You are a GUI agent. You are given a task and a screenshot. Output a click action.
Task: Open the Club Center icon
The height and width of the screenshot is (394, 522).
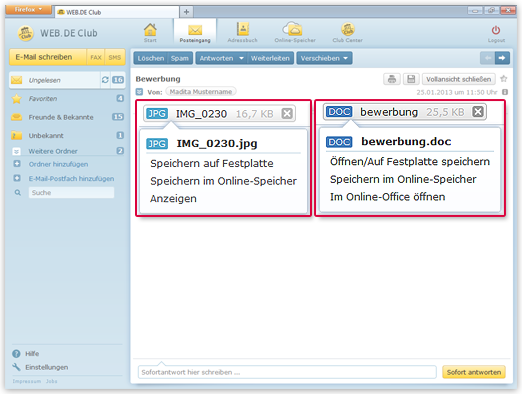[x=347, y=29]
